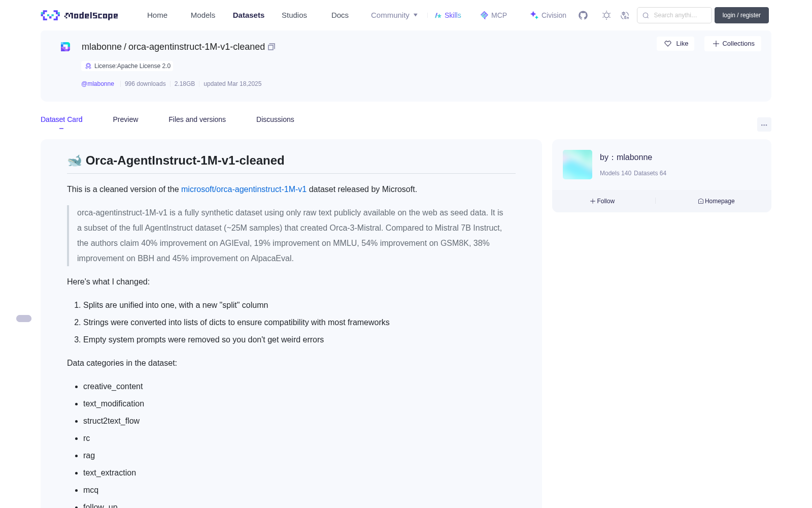Image resolution: width=812 pixels, height=508 pixels.
Task: Click the dataset avatar icon beside mlabonne
Action: 65,47
